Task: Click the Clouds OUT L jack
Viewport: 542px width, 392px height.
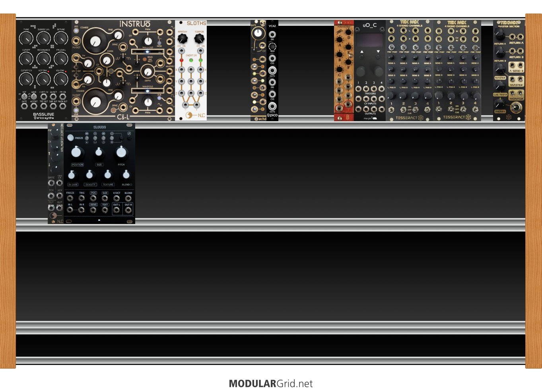Action: point(117,210)
